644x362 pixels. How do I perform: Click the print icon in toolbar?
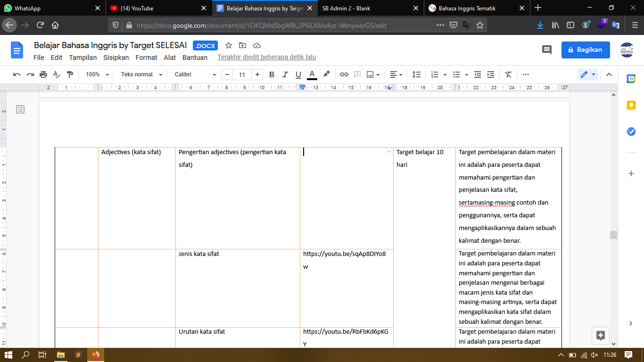click(43, 74)
